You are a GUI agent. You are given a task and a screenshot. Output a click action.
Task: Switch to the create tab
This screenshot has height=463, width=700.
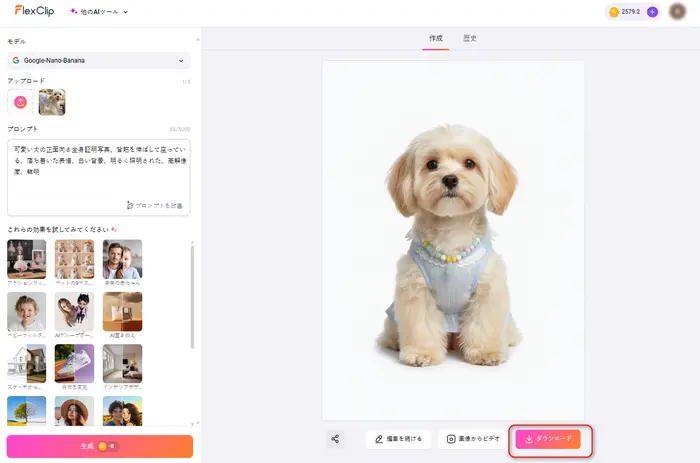[x=436, y=38]
